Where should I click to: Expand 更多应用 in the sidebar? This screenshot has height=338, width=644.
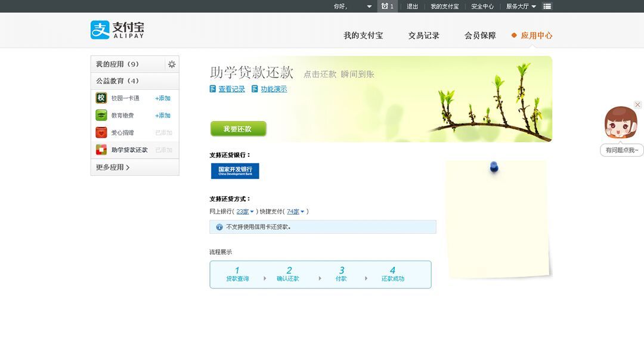113,168
